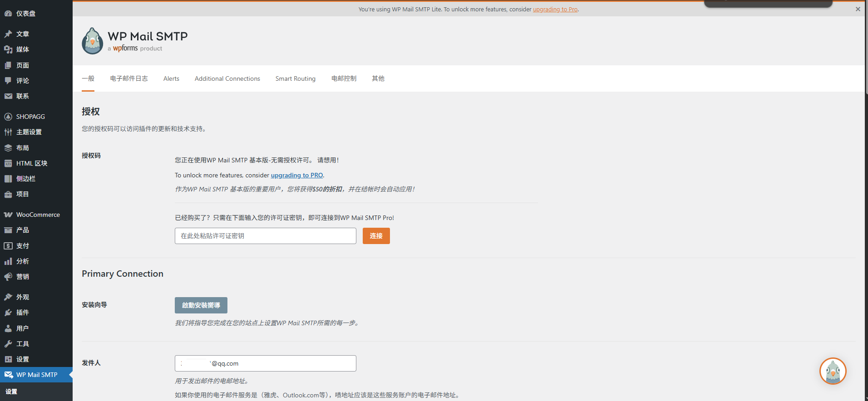Click the 营销 megaphone icon
The image size is (868, 401).
click(8, 277)
